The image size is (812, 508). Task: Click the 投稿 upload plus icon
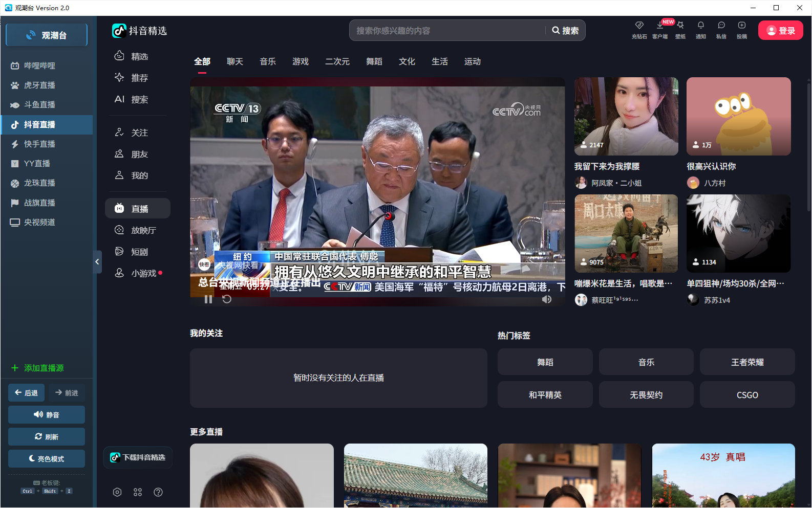point(741,26)
